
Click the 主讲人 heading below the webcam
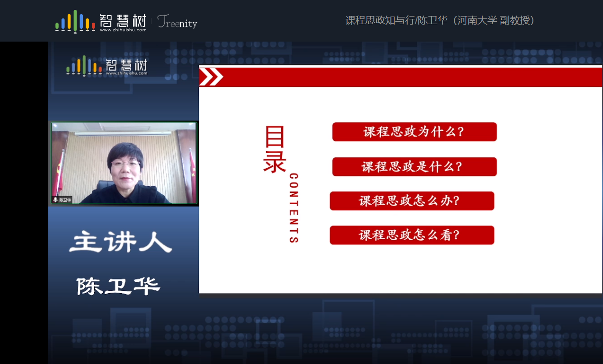click(120, 243)
